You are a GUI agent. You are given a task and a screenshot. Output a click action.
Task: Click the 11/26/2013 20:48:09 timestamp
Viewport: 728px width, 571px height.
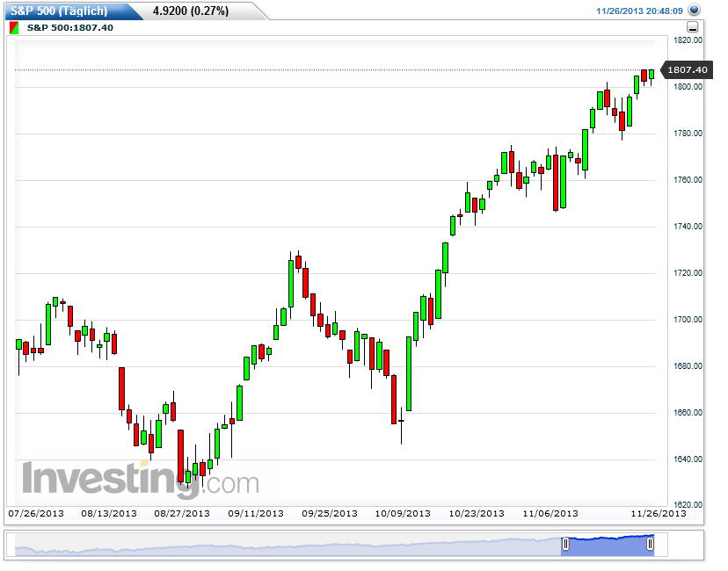[639, 11]
